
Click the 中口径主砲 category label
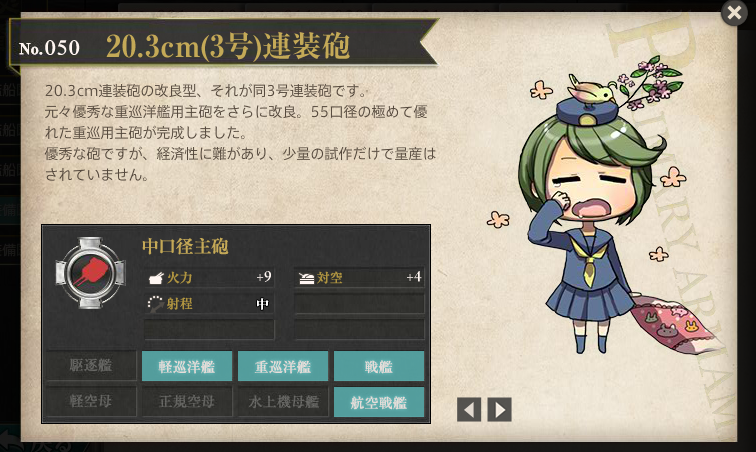tap(185, 247)
